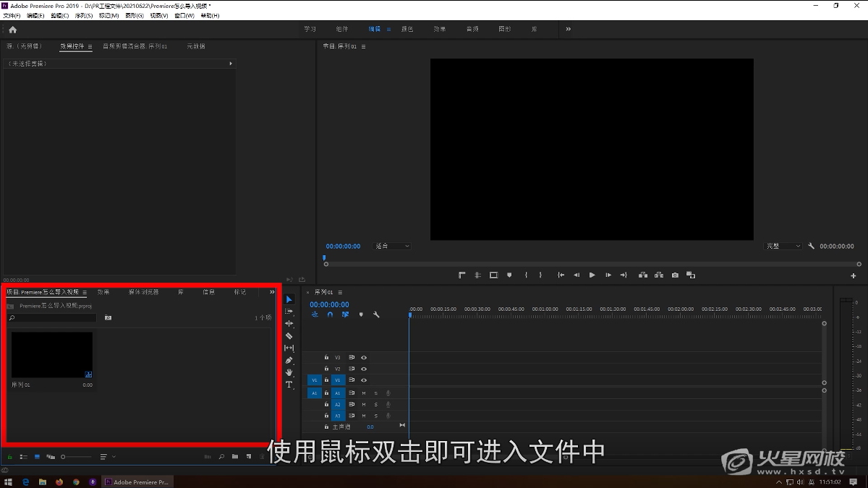The width and height of the screenshot is (868, 488).
Task: Add marker in the timeline header
Action: coord(361,314)
